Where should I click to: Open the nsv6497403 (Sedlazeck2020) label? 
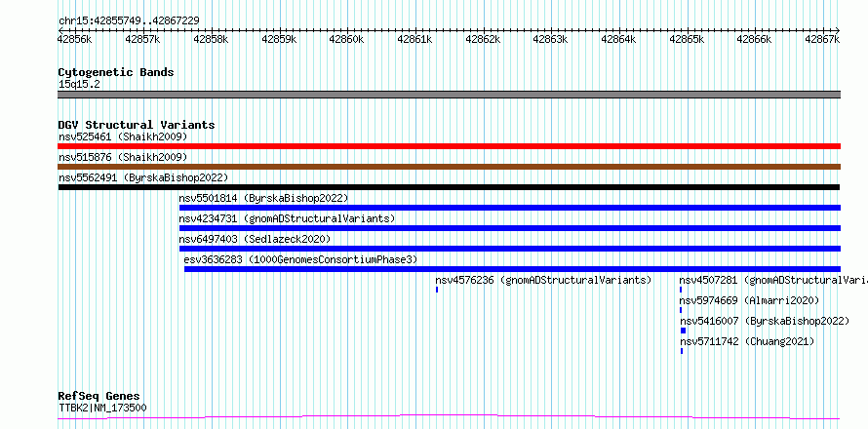[255, 239]
